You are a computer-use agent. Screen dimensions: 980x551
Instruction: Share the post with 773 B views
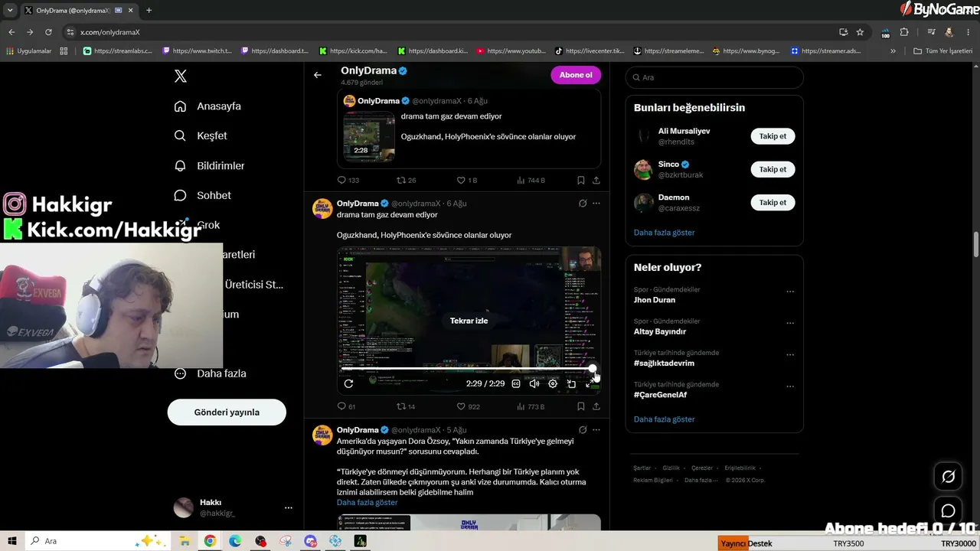(596, 407)
